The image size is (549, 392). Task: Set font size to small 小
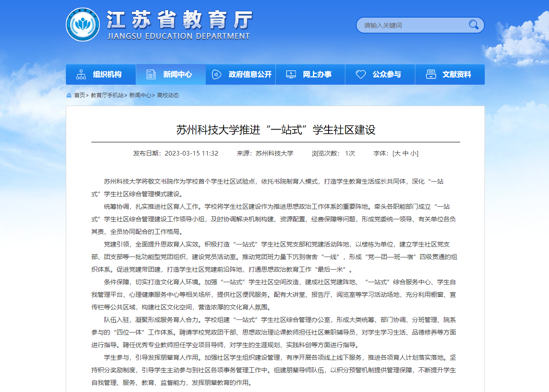[x=413, y=153]
